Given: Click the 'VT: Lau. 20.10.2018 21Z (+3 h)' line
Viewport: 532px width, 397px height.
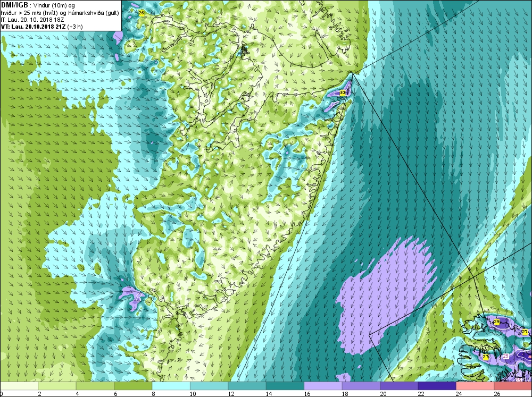Looking at the screenshot, I should (x=41, y=27).
